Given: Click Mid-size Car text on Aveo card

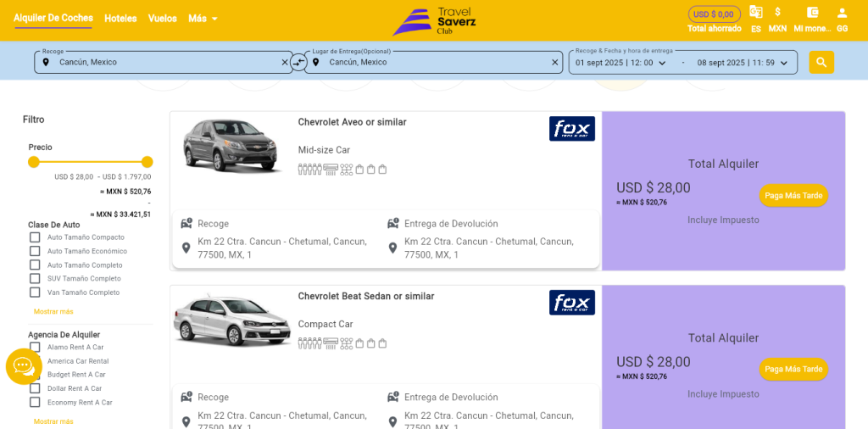Looking at the screenshot, I should [324, 150].
